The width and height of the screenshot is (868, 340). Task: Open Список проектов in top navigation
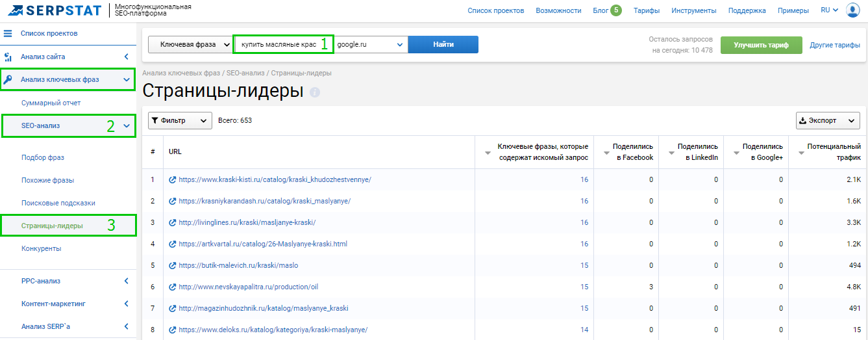pos(496,10)
